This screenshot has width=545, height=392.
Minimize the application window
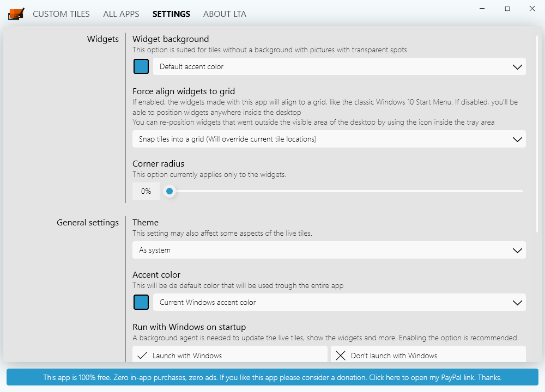tap(482, 9)
